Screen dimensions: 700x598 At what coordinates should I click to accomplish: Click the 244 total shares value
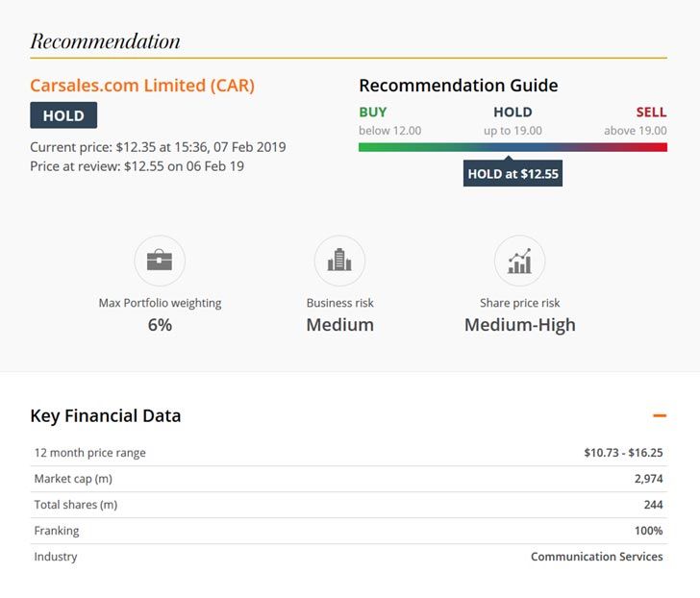pyautogui.click(x=653, y=505)
